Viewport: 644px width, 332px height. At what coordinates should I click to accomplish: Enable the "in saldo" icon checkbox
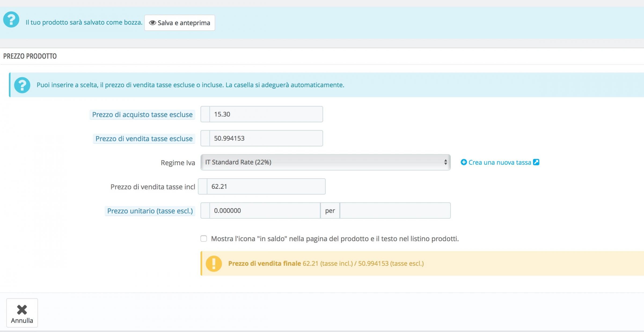coord(204,239)
